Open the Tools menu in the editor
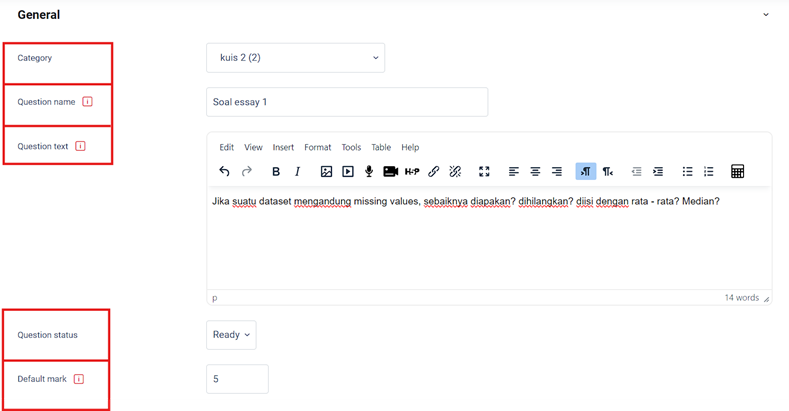The width and height of the screenshot is (789, 411). 351,147
